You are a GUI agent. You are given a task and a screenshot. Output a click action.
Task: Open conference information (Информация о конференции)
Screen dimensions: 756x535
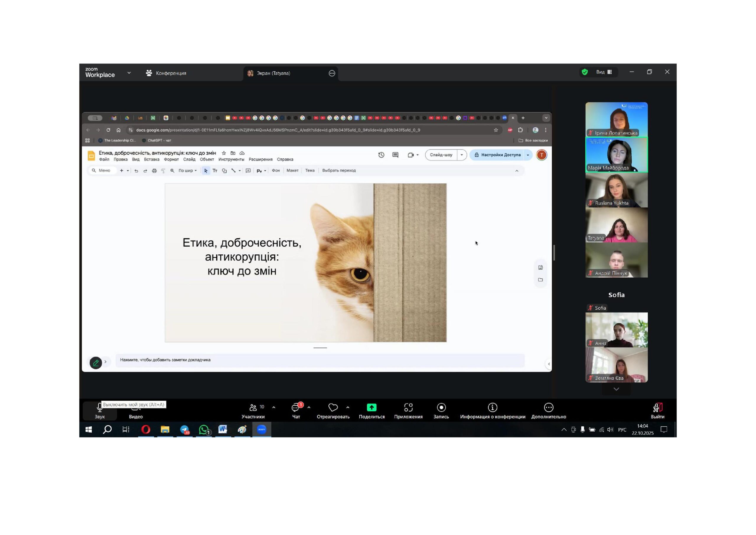pyautogui.click(x=492, y=407)
